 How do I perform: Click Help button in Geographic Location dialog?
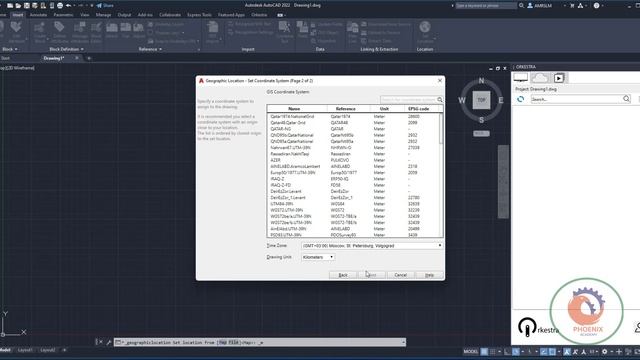429,275
